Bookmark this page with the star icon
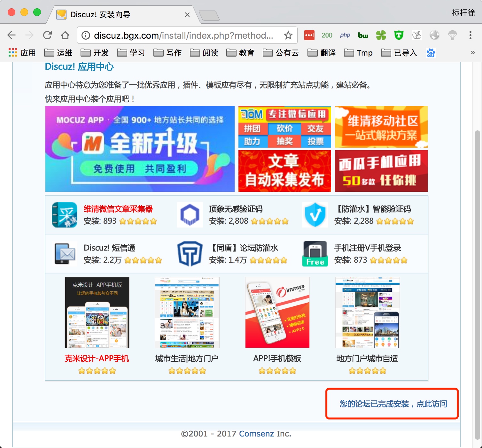The width and height of the screenshot is (482, 448). 288,35
